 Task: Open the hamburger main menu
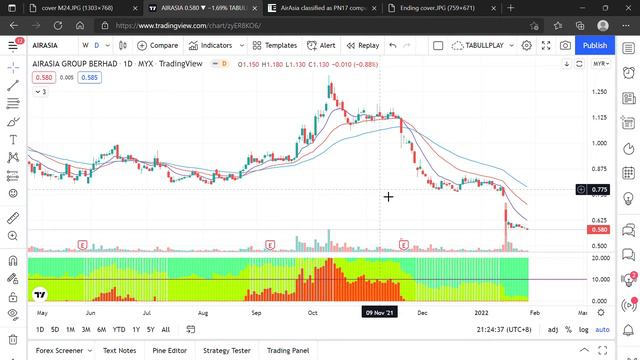[13, 45]
